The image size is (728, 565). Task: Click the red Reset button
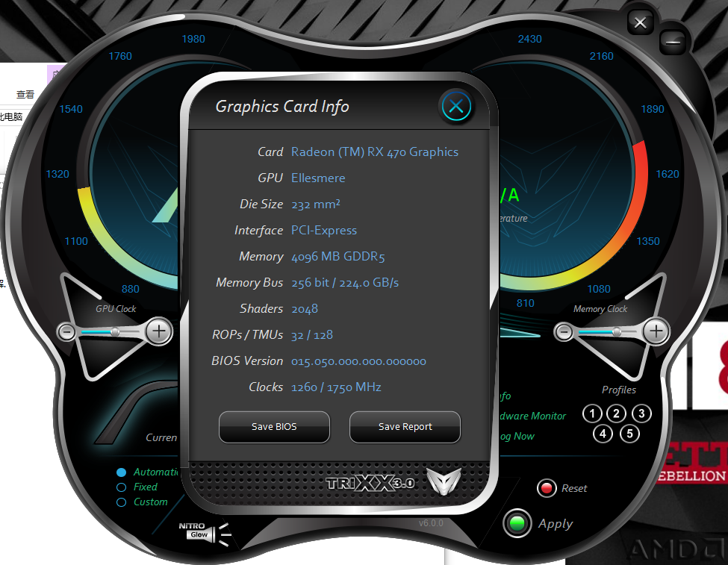pos(547,488)
